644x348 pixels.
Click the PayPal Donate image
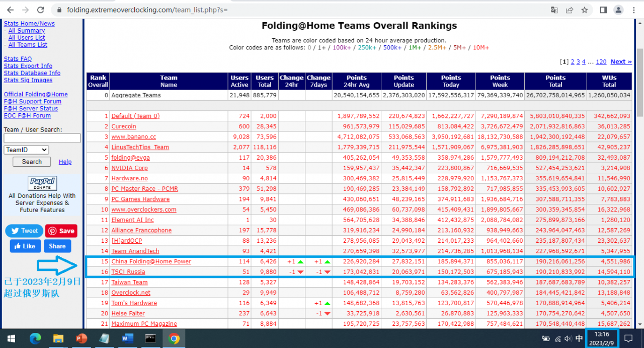click(x=42, y=183)
